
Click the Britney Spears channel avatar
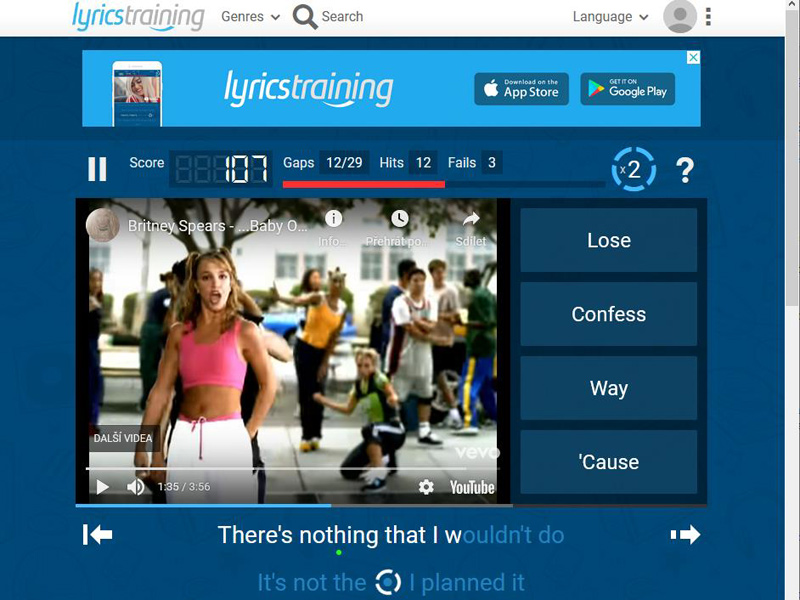(103, 225)
